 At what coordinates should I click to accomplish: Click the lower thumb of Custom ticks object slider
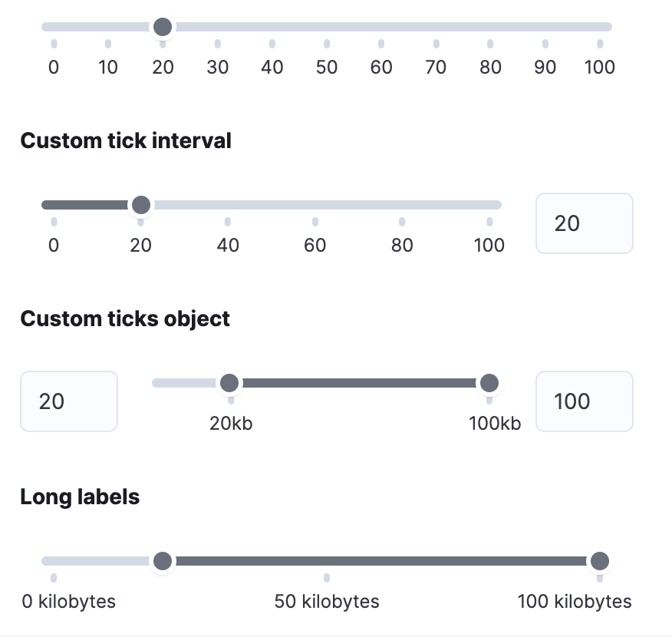(x=229, y=382)
